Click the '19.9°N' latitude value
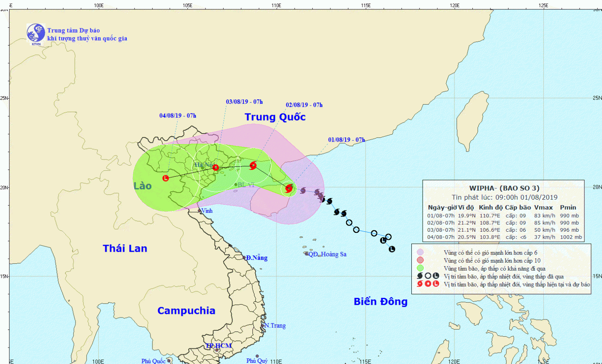 pyautogui.click(x=467, y=216)
